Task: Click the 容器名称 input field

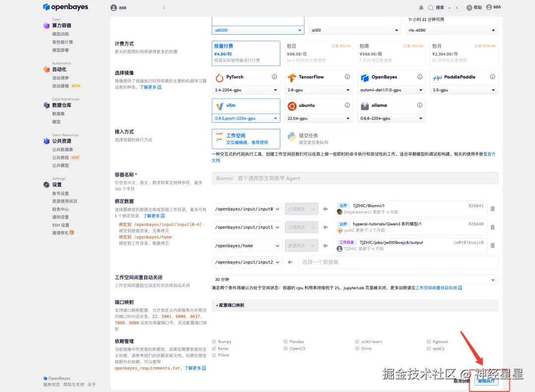Action: click(355, 178)
